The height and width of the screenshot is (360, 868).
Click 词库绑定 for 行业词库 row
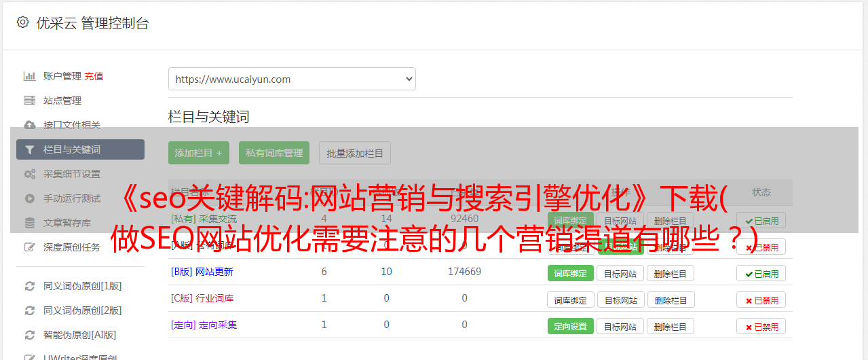(571, 300)
